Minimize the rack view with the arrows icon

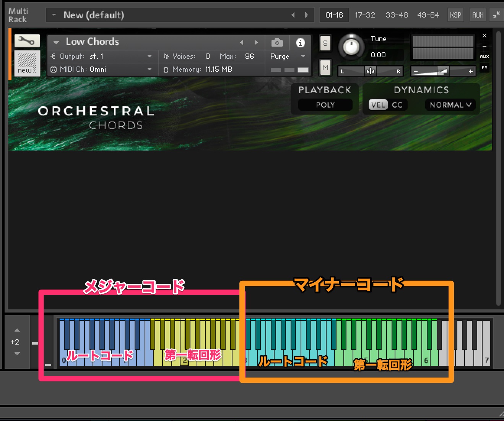tap(496, 15)
